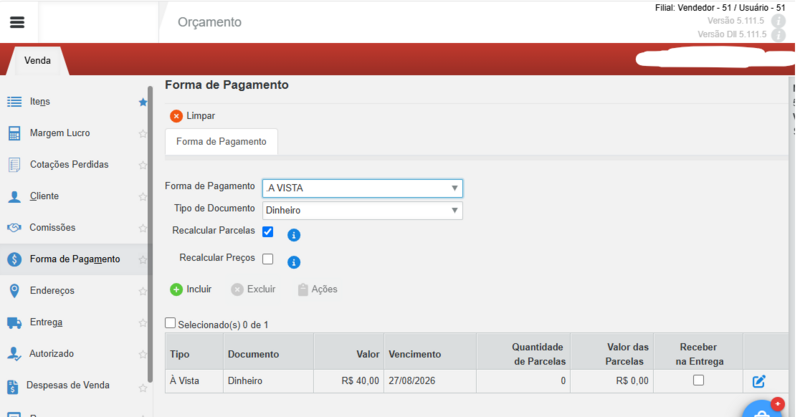Open the Tipo de Documento dropdown
Viewport: 800px width, 417px height.
coord(362,210)
